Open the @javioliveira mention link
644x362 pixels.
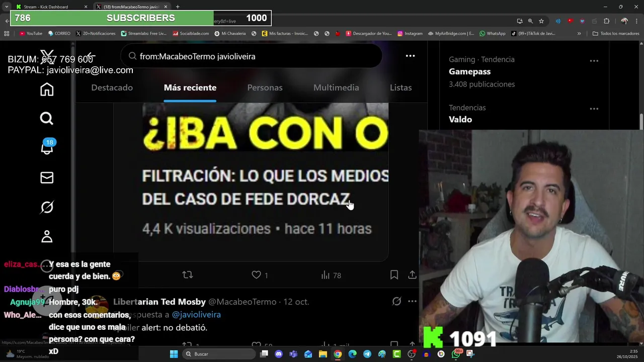coord(196,314)
